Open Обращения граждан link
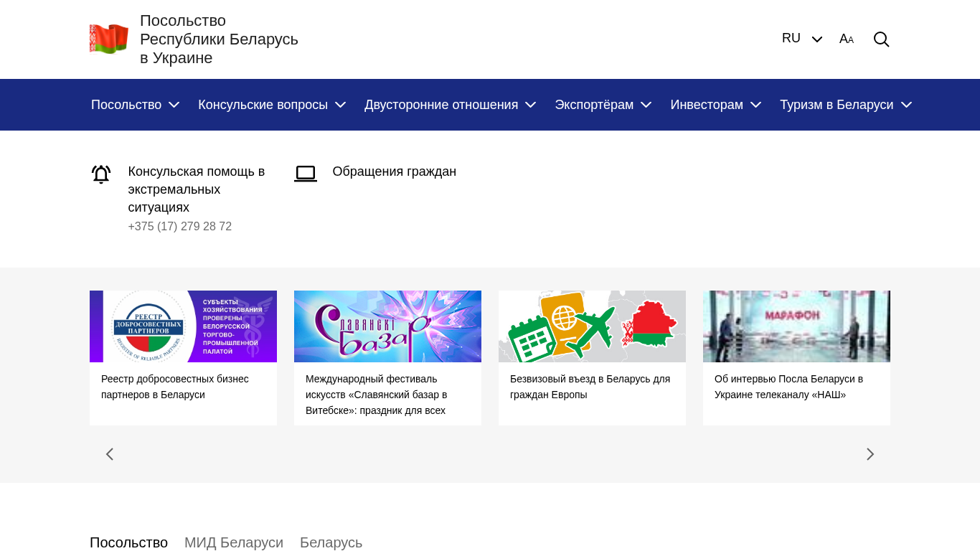The image size is (980, 551). pyautogui.click(x=394, y=171)
